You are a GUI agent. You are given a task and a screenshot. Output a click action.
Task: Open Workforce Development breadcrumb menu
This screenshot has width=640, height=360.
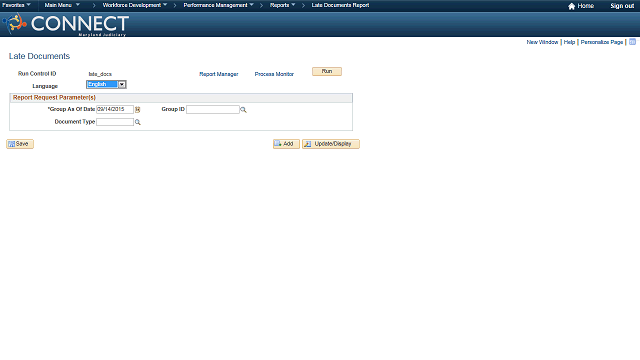[x=135, y=5]
